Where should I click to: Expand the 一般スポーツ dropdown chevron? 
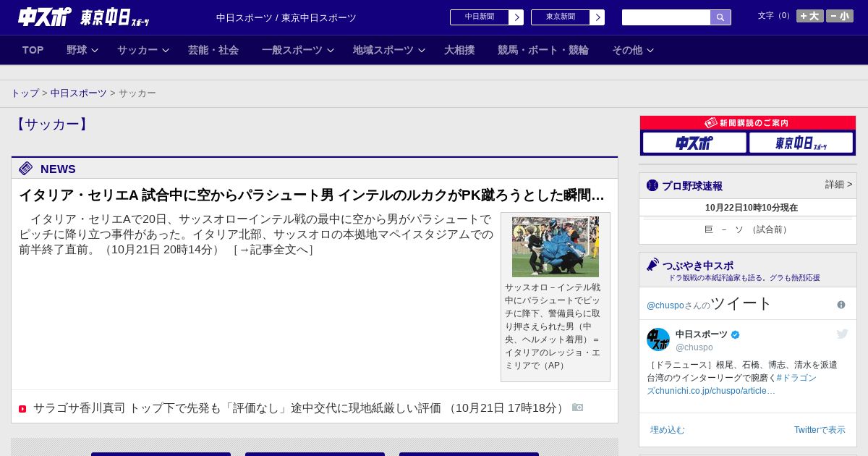coord(331,51)
